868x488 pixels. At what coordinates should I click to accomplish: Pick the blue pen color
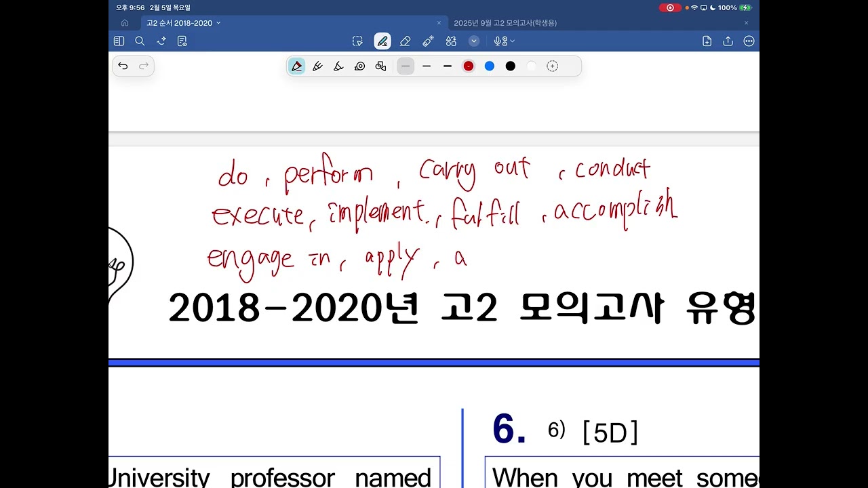point(489,66)
